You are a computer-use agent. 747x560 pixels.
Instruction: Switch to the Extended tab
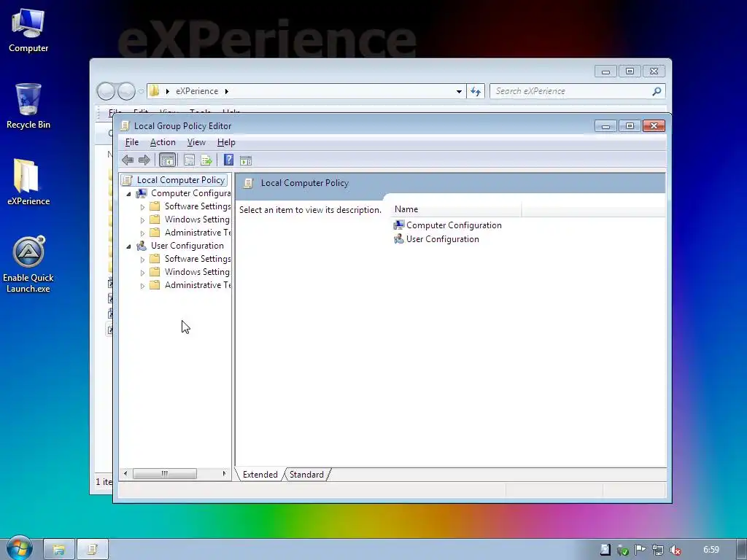260,474
